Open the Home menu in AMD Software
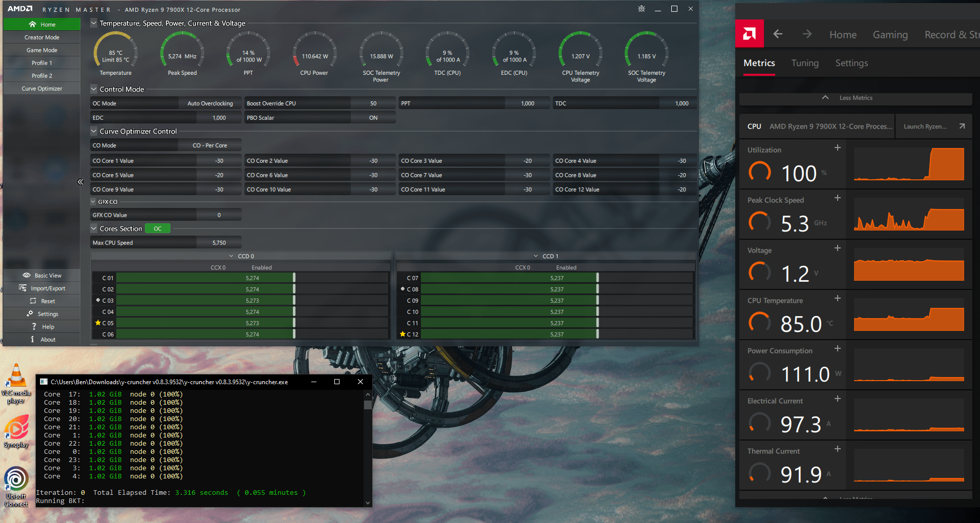 [x=843, y=34]
